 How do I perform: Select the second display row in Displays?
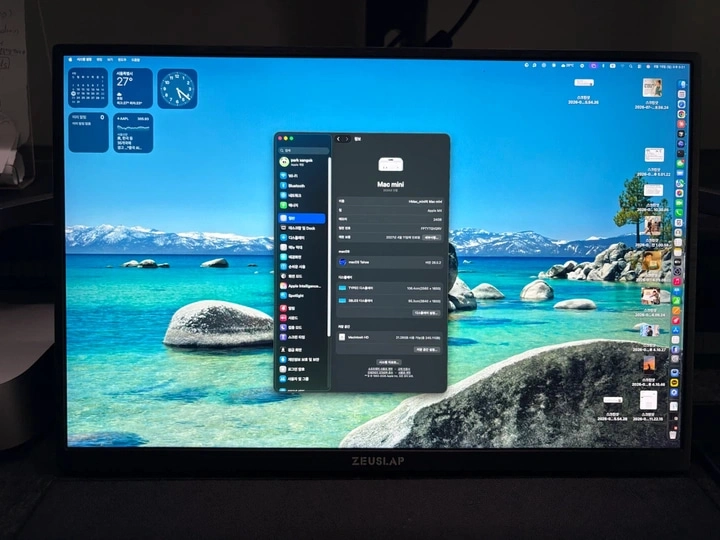tap(390, 301)
